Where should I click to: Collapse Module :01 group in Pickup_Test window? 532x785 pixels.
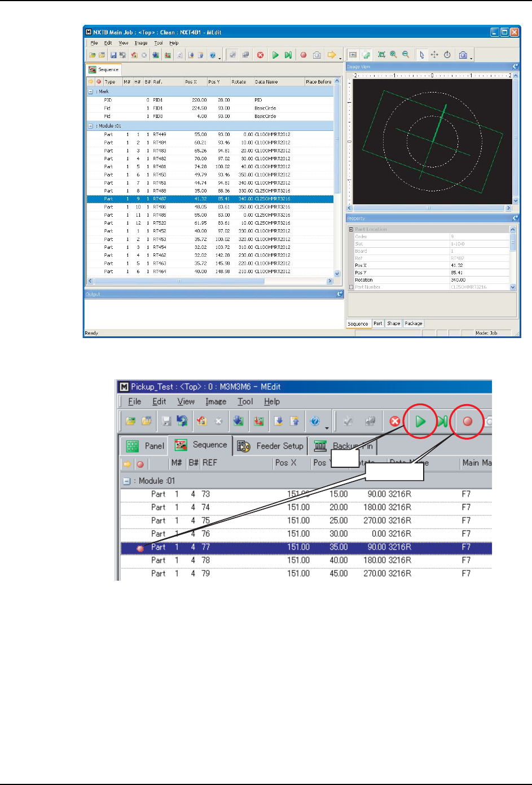pyautogui.click(x=127, y=481)
